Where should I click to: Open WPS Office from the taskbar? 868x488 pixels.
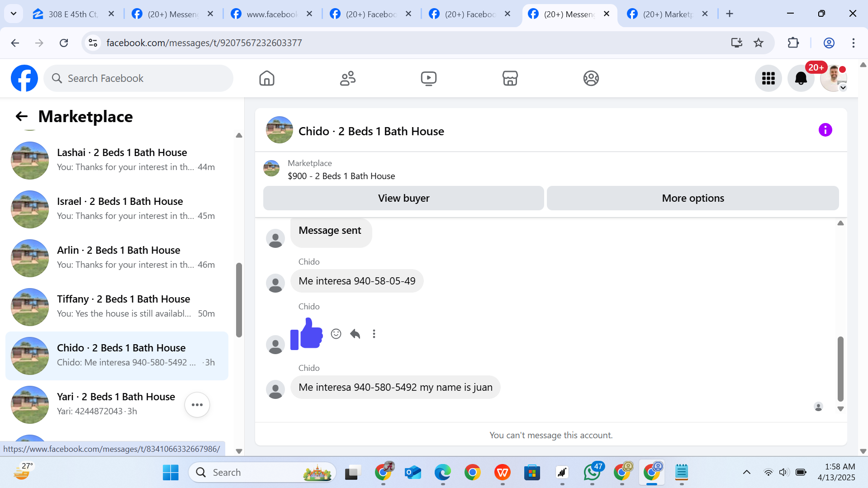pyautogui.click(x=503, y=473)
